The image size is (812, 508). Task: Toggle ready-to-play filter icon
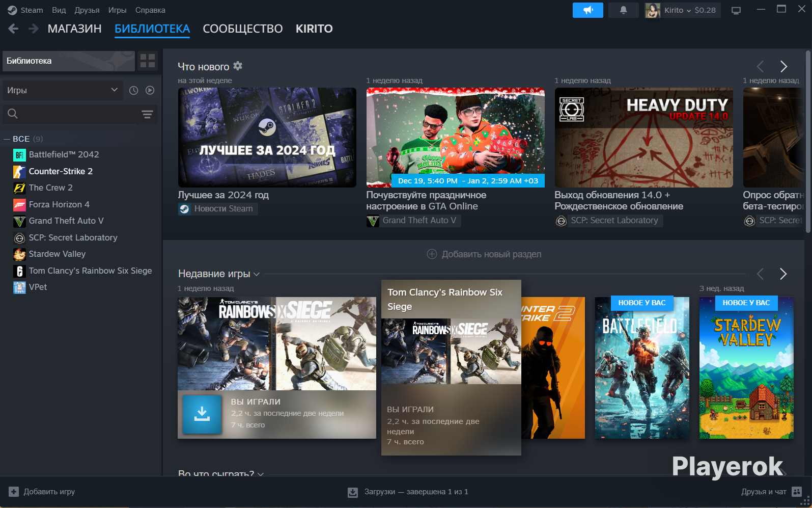[150, 90]
